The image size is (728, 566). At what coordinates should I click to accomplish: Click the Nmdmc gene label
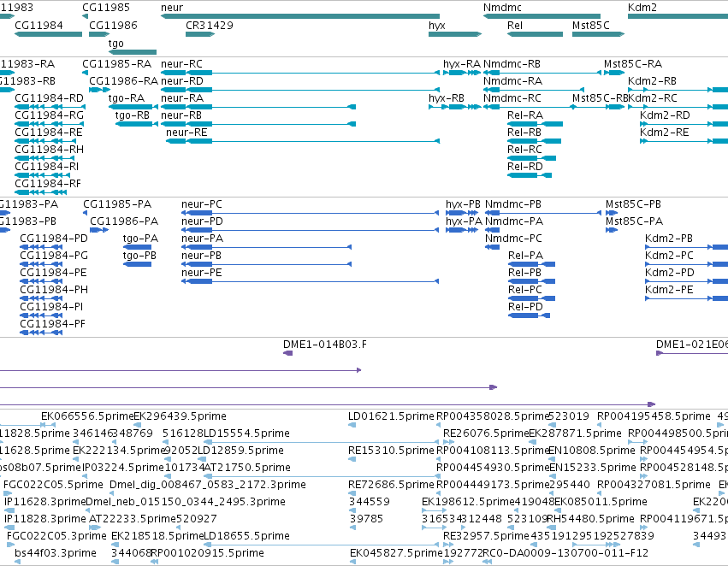coord(502,8)
